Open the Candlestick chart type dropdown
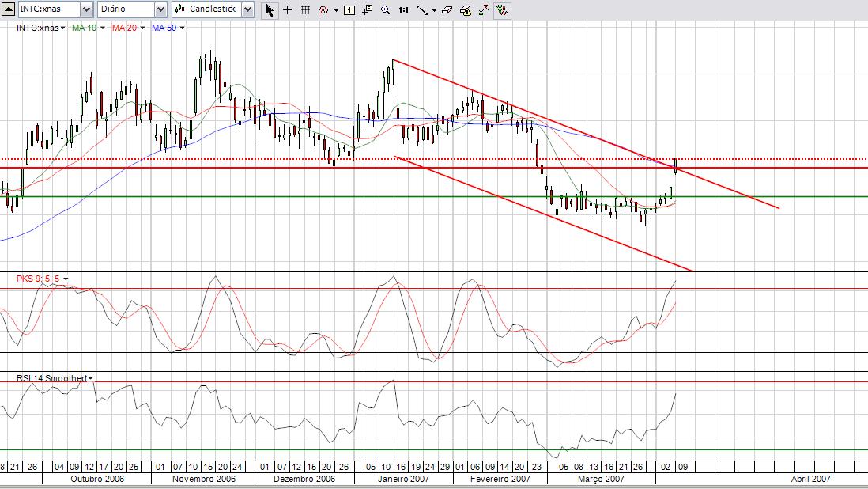The width and height of the screenshot is (868, 489). (248, 9)
